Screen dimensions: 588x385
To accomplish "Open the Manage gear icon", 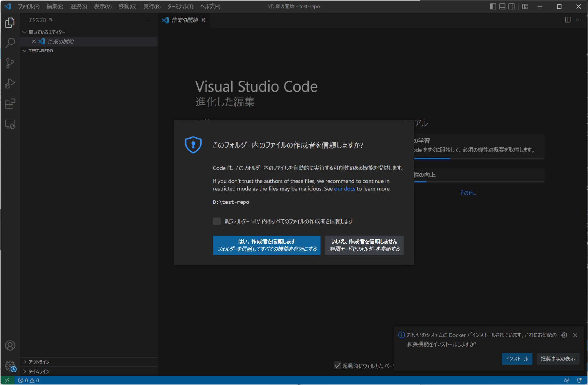I will (10, 365).
